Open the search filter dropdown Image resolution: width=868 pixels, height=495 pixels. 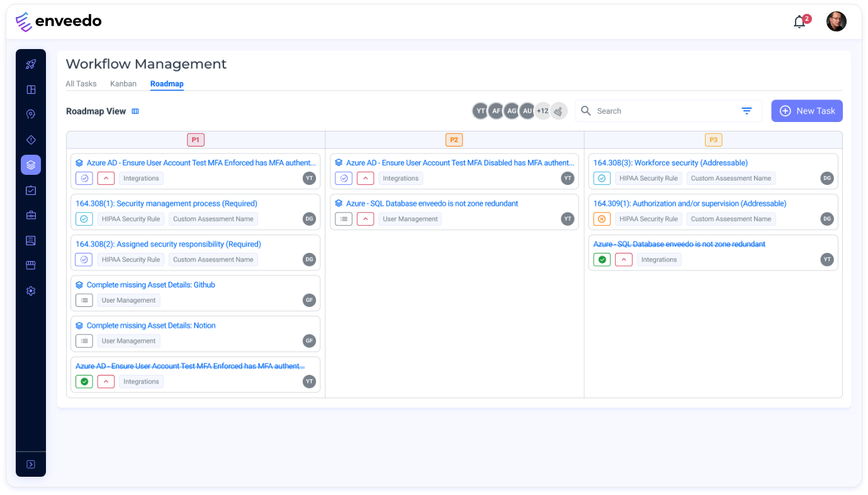(x=747, y=111)
